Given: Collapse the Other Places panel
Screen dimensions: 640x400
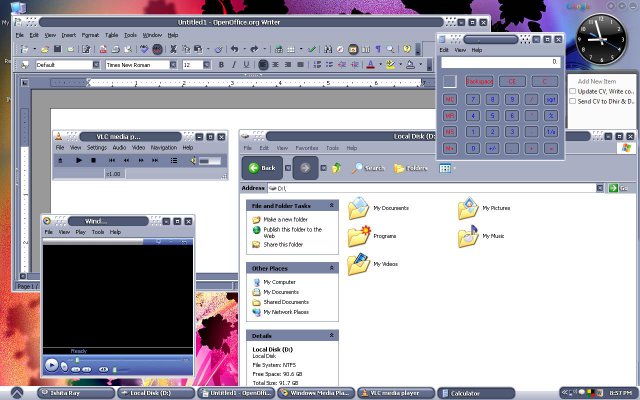Looking at the screenshot, I should coord(331,268).
